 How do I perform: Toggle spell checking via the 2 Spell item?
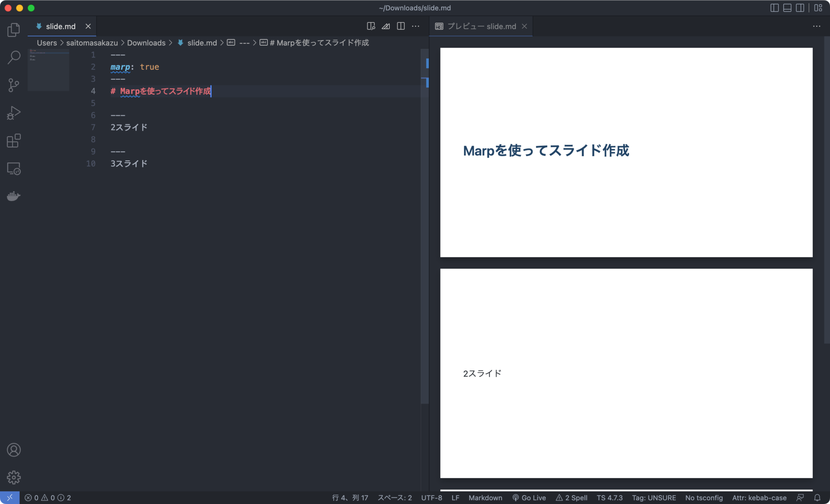click(571, 498)
